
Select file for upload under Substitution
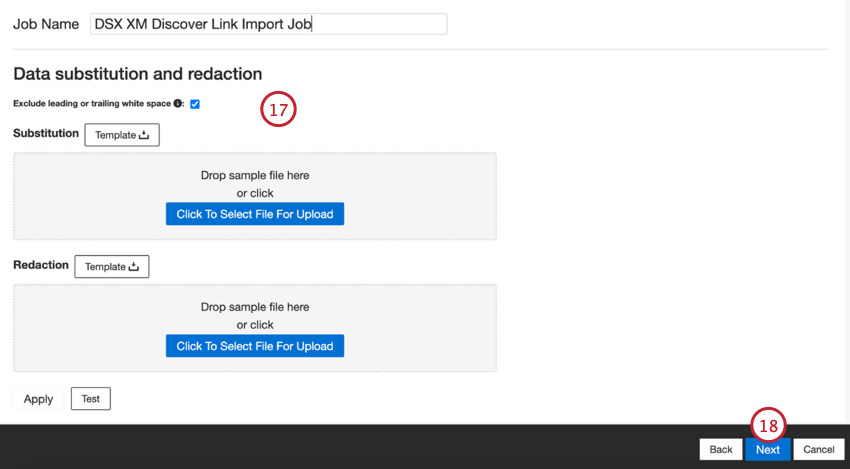pos(255,214)
